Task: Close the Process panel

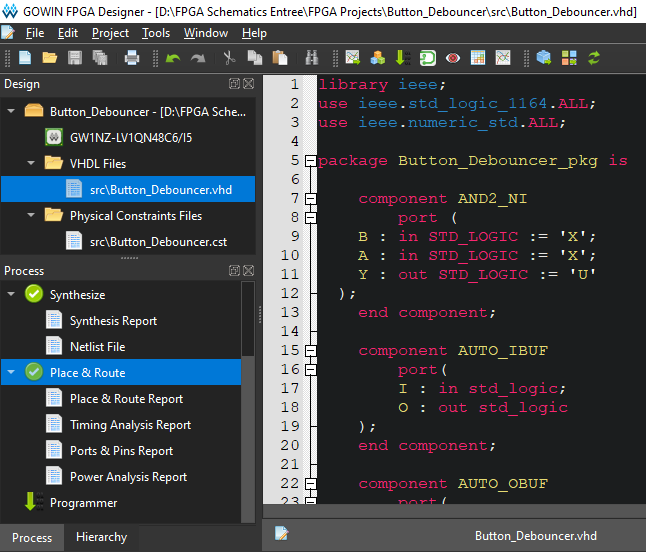Action: tap(248, 270)
